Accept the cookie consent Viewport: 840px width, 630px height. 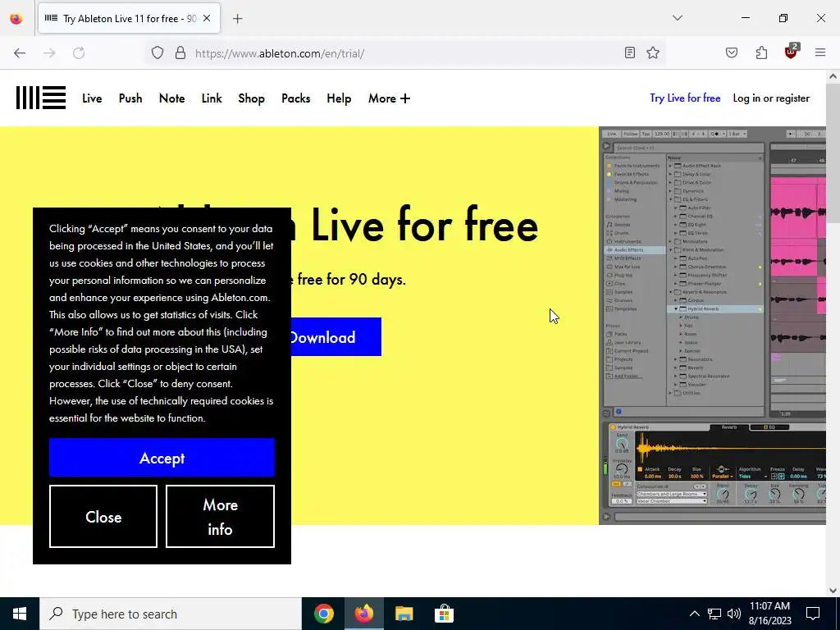pos(162,458)
